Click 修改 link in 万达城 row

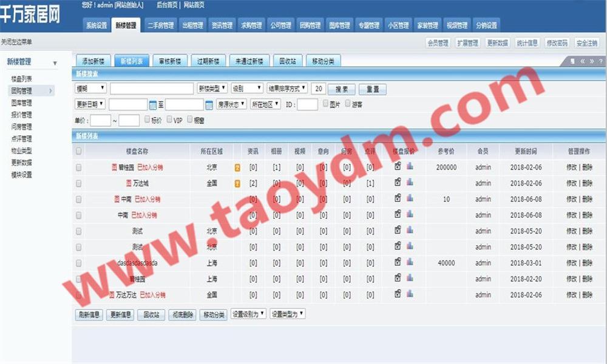click(571, 183)
